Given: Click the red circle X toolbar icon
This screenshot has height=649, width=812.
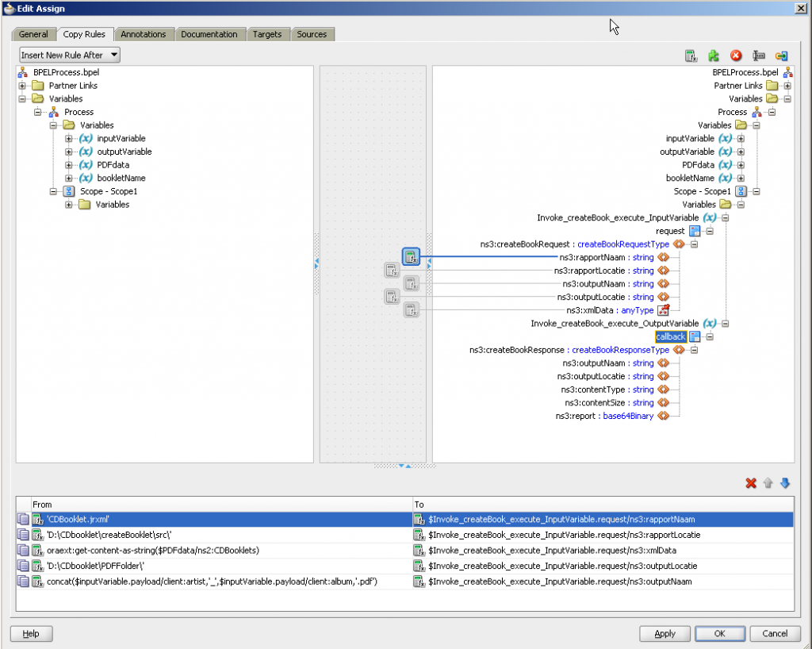Looking at the screenshot, I should pos(735,56).
